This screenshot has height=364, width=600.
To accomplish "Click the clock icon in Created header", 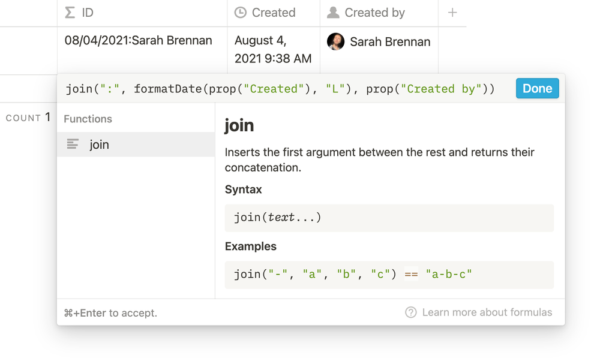I will pos(241,13).
